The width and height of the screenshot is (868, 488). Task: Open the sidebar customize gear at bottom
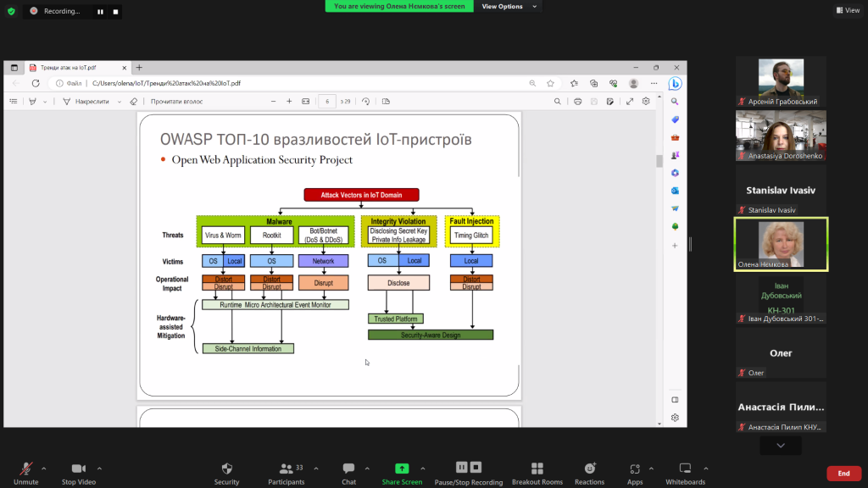pos(675,418)
